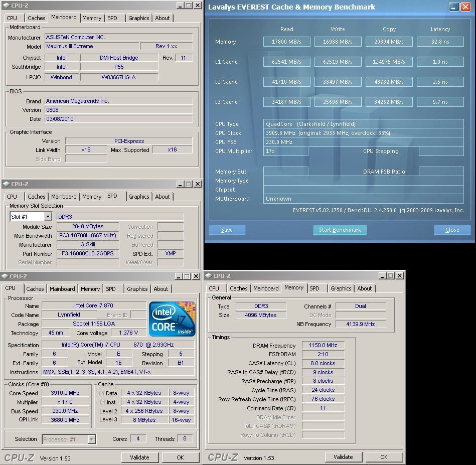Click the CAS# Latency value 8.0 clocks
Viewport: 476px width, 465px height.
click(323, 363)
